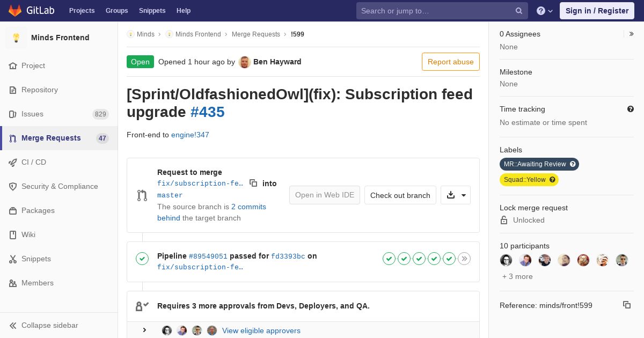
Task: Open Issues in the sidebar
Action: point(59,114)
